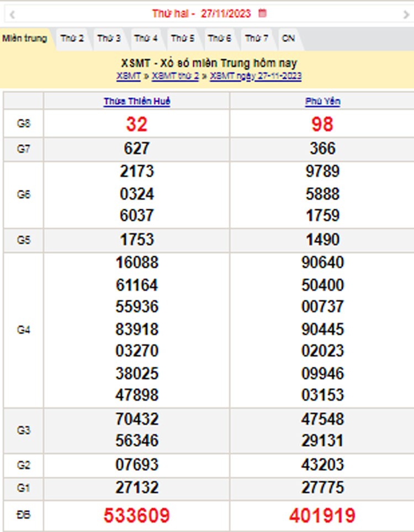Click the G8 result number 32
Screen dimensions: 414x532
click(137, 125)
